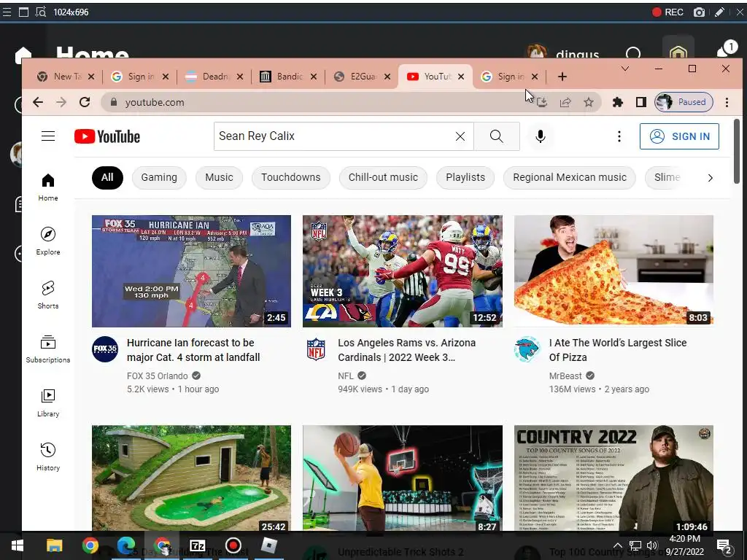
Task: Click the FOX 35 channel avatar
Action: point(105,349)
